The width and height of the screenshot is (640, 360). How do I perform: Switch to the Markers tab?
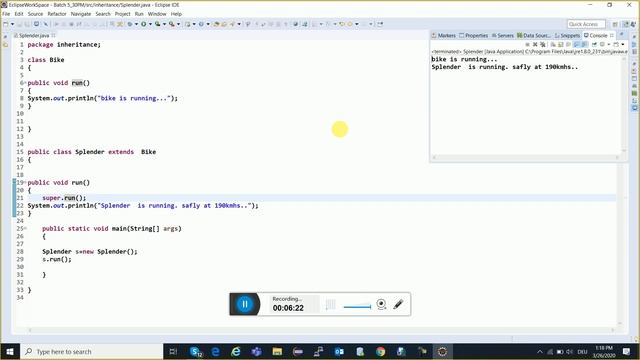[444, 36]
